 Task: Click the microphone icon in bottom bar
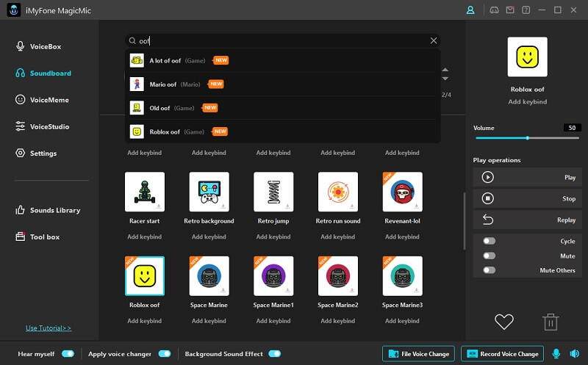pyautogui.click(x=556, y=354)
